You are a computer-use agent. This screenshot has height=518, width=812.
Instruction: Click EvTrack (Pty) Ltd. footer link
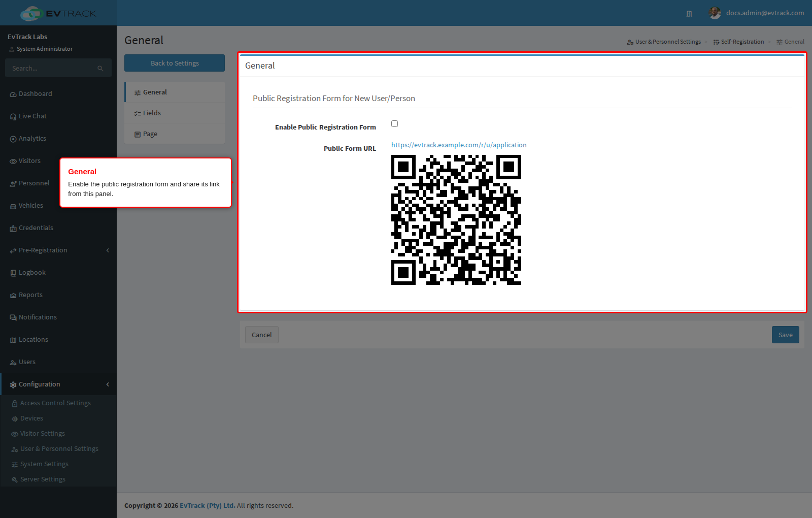point(208,506)
